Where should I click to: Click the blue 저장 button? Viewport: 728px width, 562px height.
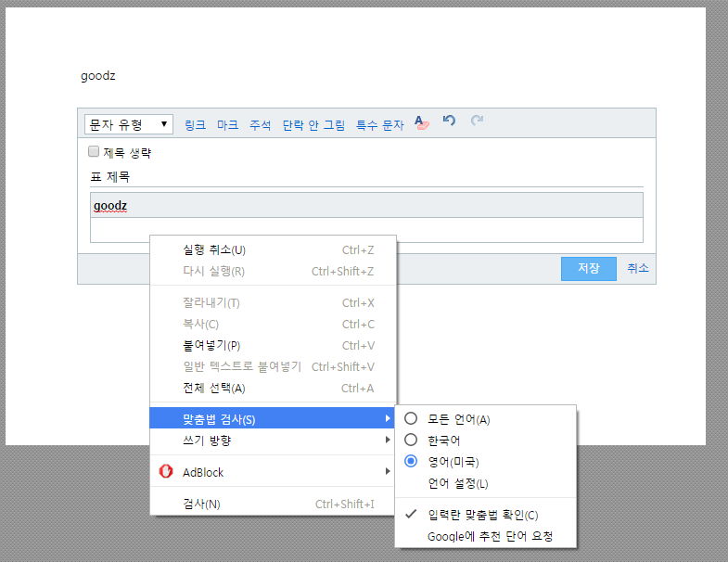click(589, 268)
